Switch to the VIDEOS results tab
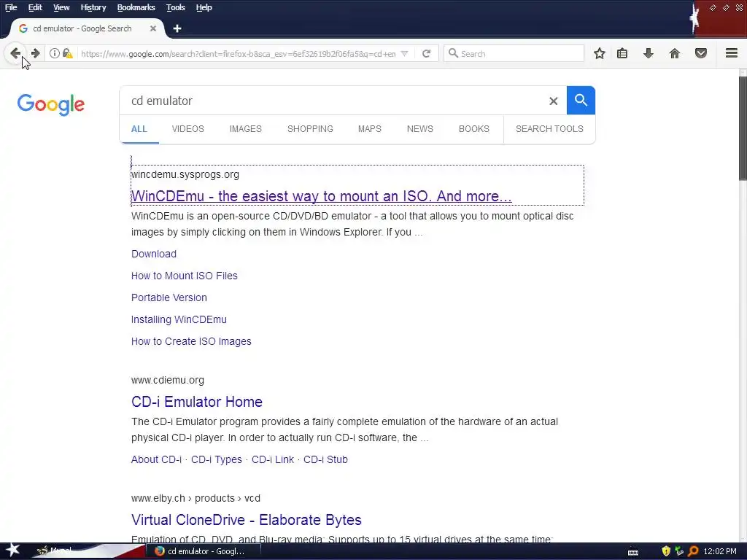This screenshot has height=560, width=747. [187, 129]
